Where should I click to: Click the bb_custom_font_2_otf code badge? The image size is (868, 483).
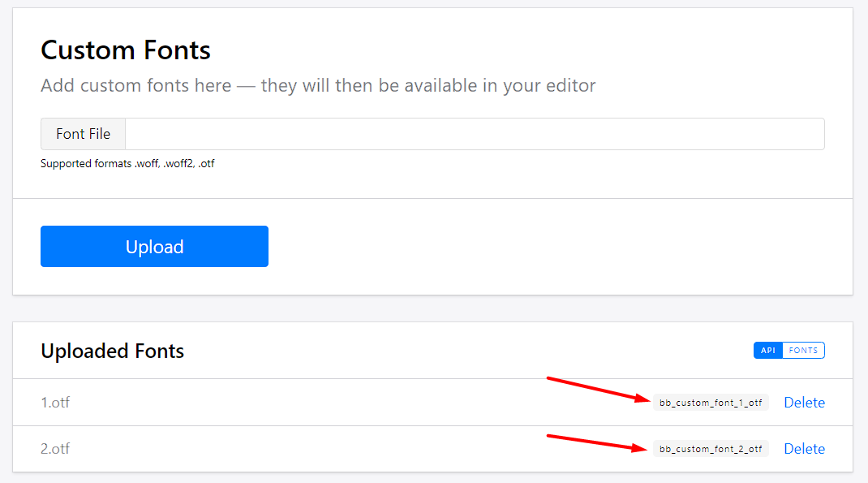pyautogui.click(x=710, y=449)
